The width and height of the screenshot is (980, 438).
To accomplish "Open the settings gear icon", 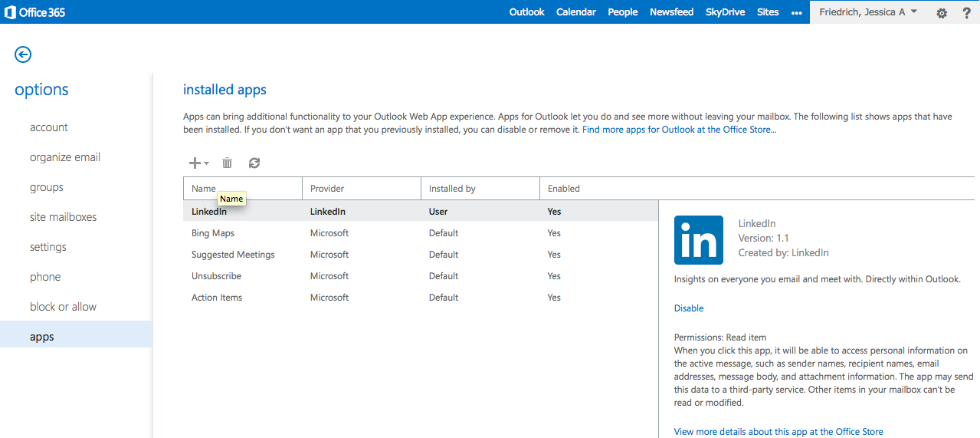I will 942,12.
